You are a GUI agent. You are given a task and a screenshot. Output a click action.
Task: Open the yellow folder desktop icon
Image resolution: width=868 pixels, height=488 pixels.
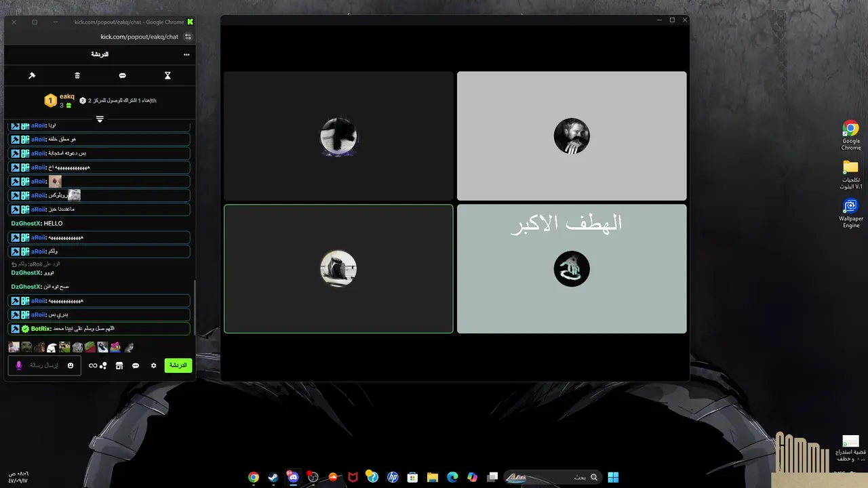pyautogui.click(x=851, y=175)
